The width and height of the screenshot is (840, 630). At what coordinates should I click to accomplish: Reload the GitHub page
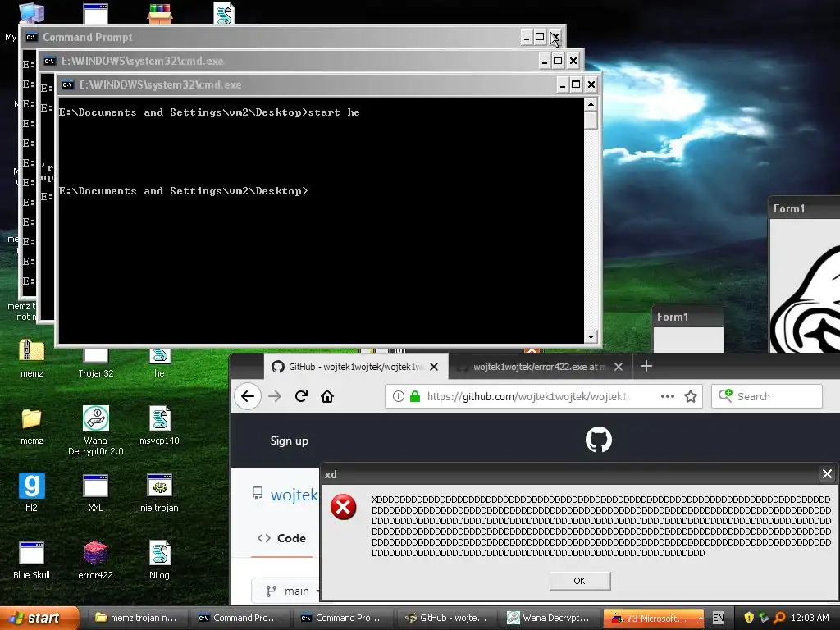tap(301, 396)
